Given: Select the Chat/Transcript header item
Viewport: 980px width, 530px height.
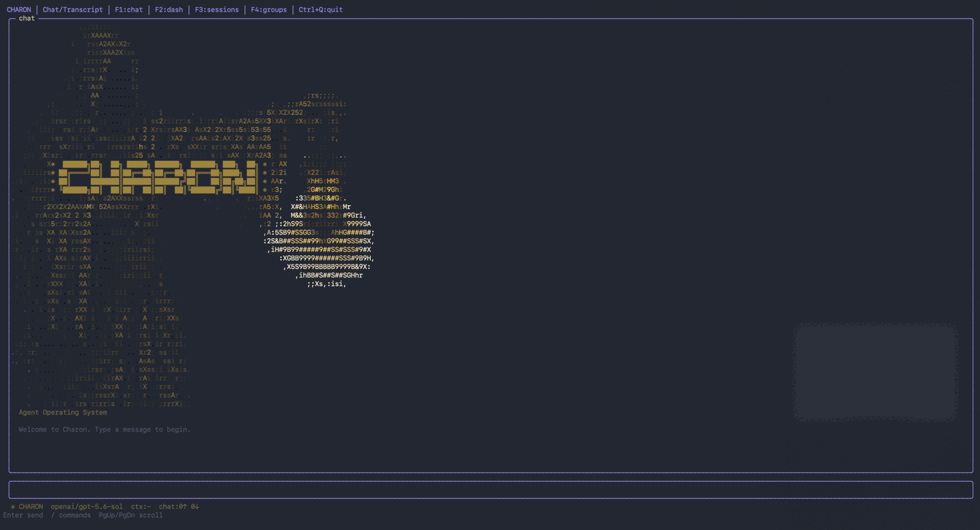Looking at the screenshot, I should pos(72,10).
